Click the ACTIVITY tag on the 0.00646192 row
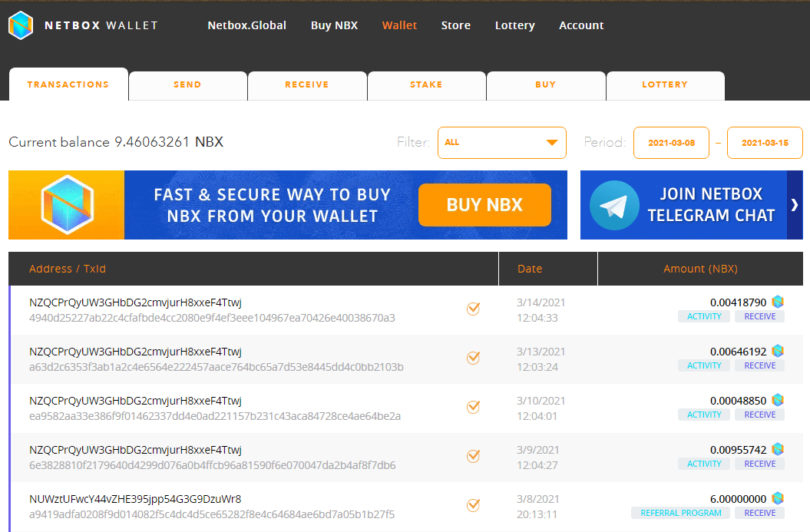The width and height of the screenshot is (810, 532). click(x=703, y=365)
